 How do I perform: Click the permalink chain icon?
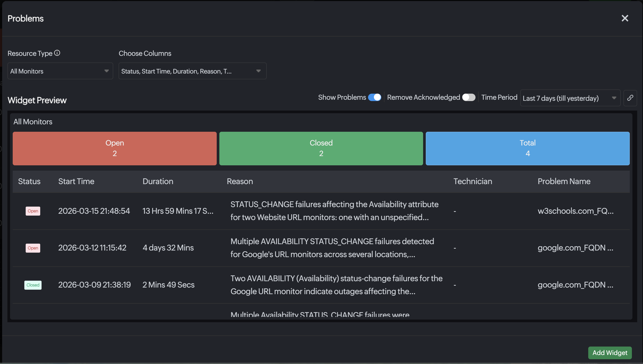pyautogui.click(x=630, y=98)
